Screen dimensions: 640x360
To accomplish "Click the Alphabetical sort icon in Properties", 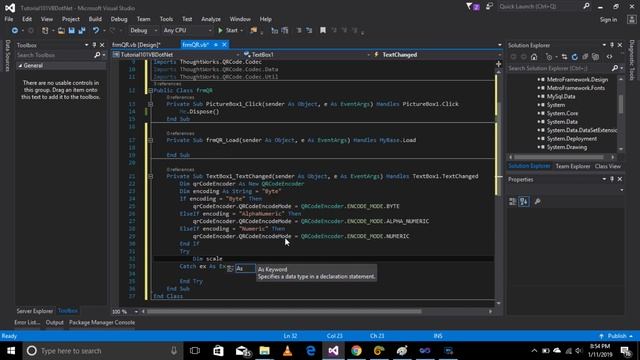I will 524,202.
